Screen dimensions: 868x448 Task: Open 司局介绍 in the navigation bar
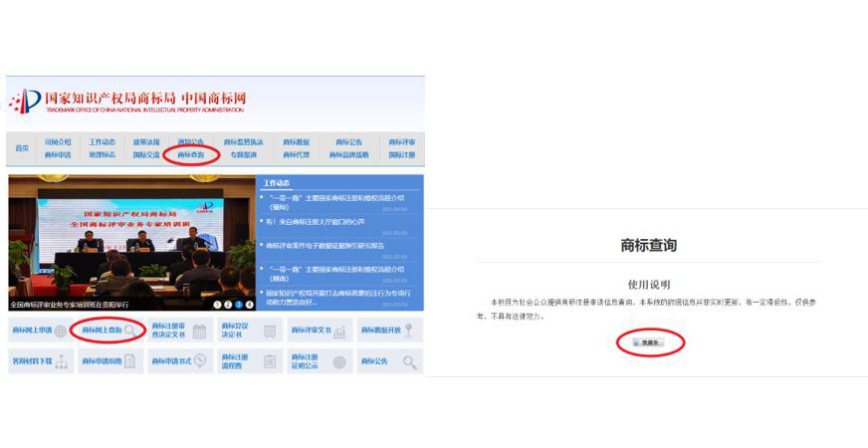[x=58, y=142]
